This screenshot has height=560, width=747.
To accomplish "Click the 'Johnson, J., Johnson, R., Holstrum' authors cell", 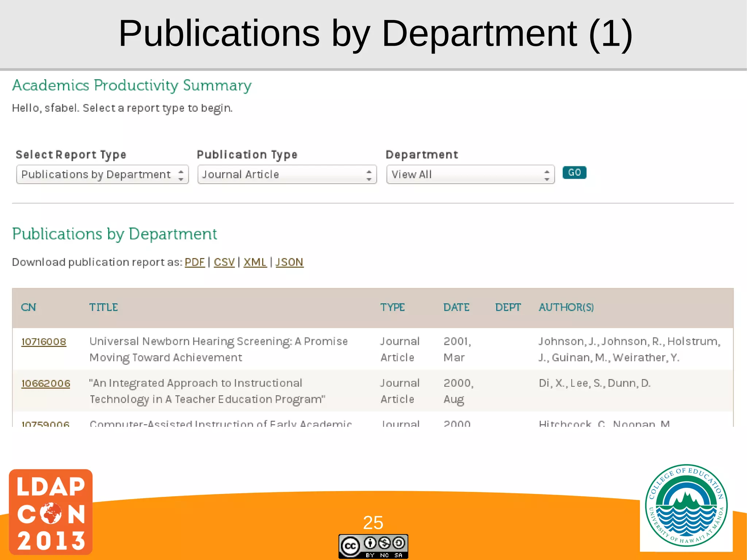I will point(630,349).
